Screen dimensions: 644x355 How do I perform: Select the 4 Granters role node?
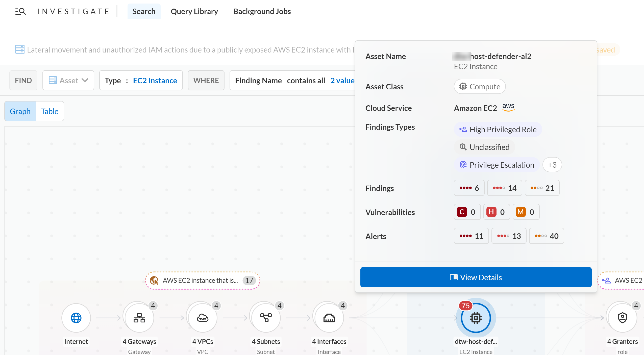coord(622,318)
